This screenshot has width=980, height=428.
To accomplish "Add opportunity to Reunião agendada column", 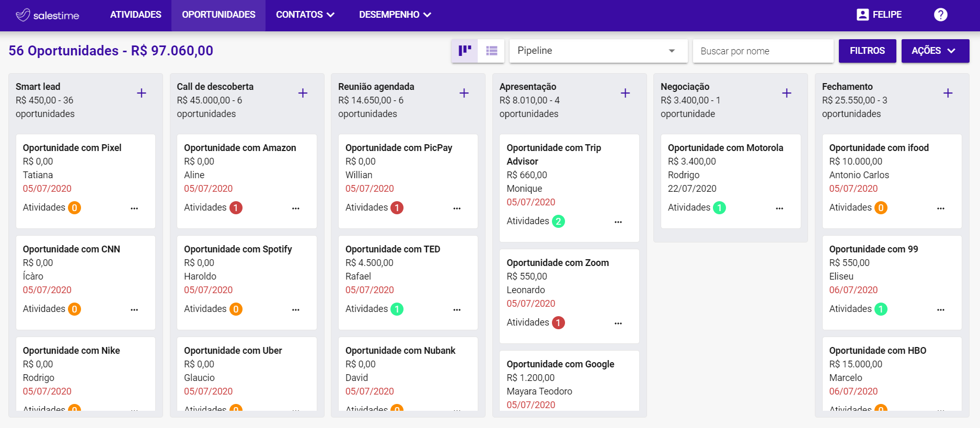I will click(x=464, y=93).
